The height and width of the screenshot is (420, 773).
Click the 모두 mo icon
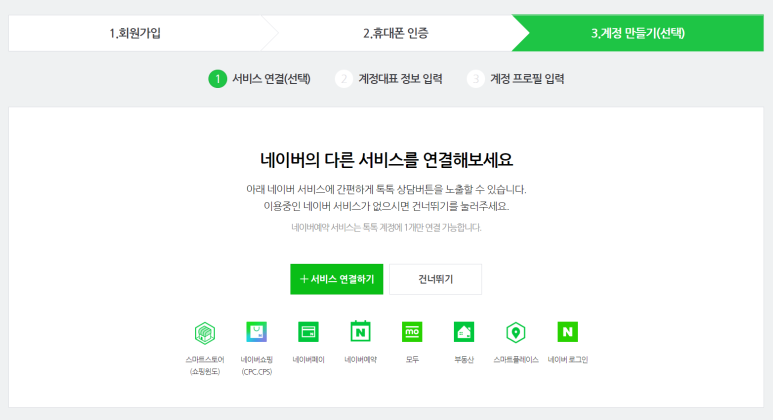pos(412,332)
